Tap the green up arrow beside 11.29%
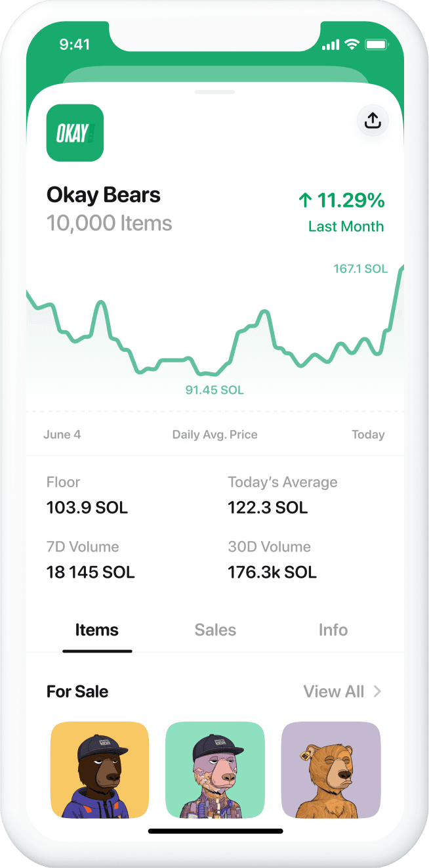The height and width of the screenshot is (868, 429). click(304, 200)
